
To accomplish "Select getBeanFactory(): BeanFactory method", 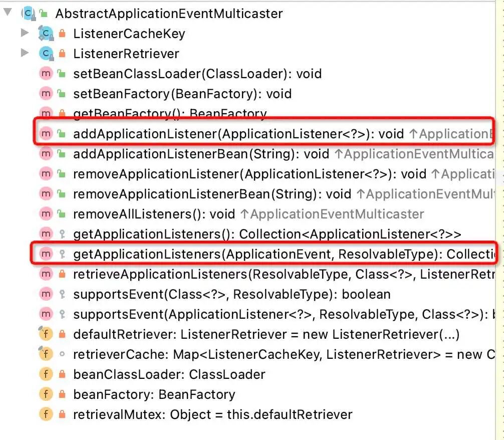I will 170,114.
